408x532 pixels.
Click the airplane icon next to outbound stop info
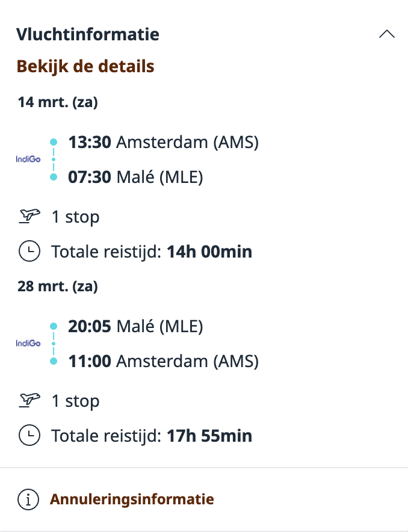click(x=29, y=216)
